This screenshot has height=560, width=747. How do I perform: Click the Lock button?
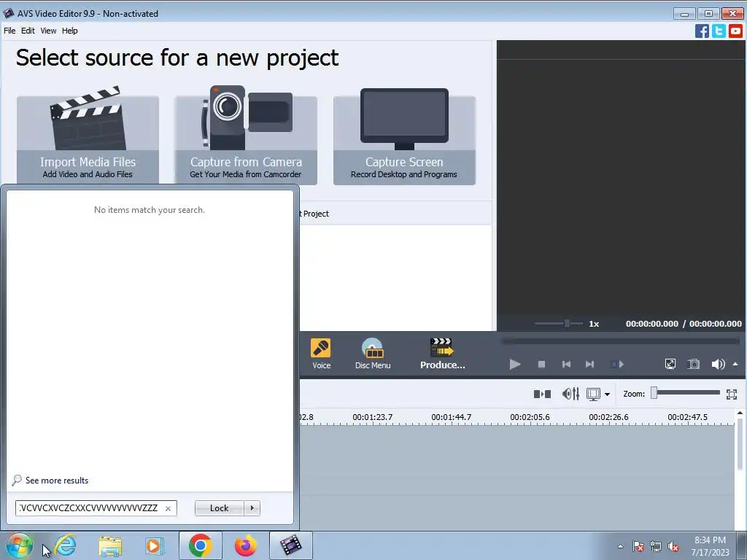click(x=219, y=508)
